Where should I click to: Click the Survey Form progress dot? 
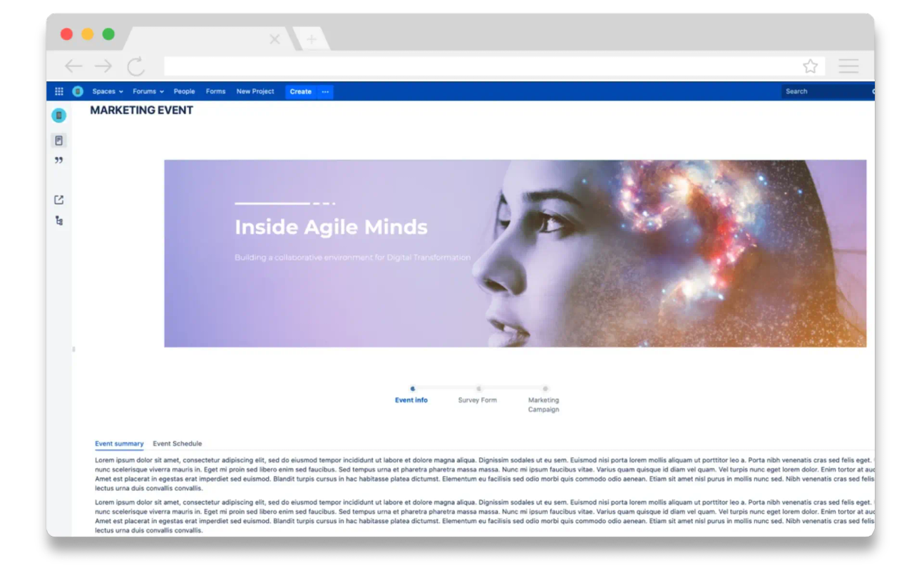(479, 389)
